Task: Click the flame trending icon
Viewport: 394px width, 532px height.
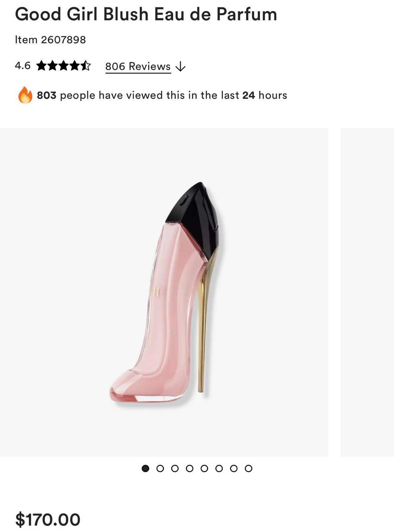Action: pos(25,95)
